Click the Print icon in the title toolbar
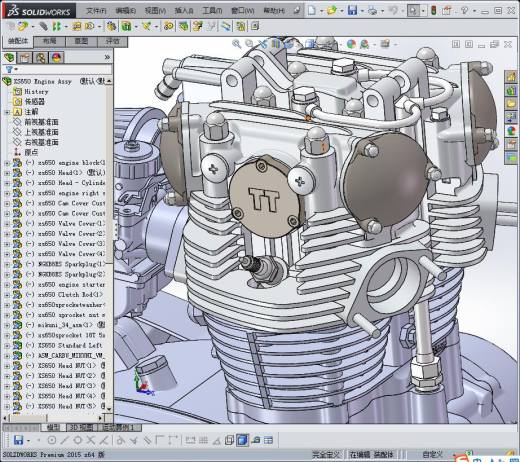 [x=372, y=11]
